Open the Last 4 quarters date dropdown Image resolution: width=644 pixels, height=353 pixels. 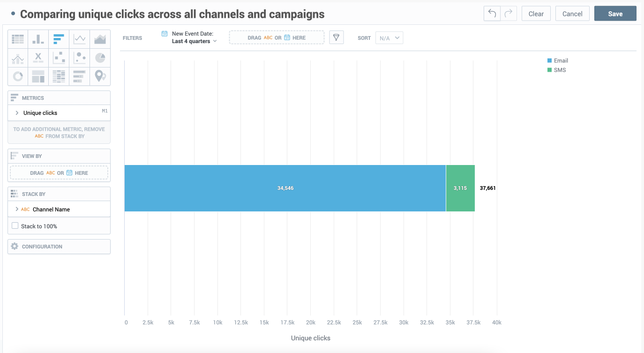pos(194,41)
